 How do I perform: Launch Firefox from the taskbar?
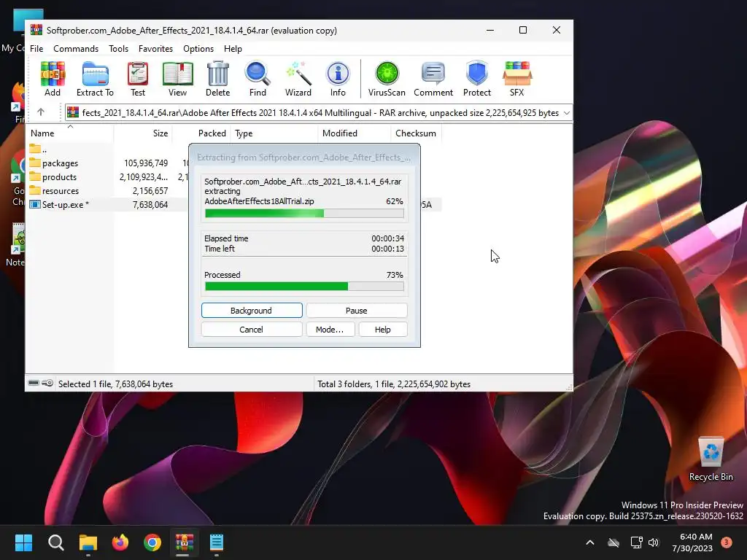point(120,542)
